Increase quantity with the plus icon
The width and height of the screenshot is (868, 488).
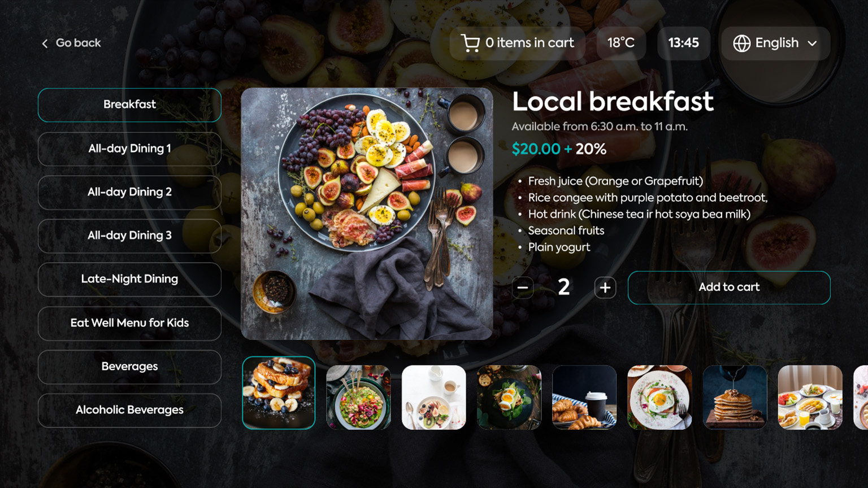605,287
